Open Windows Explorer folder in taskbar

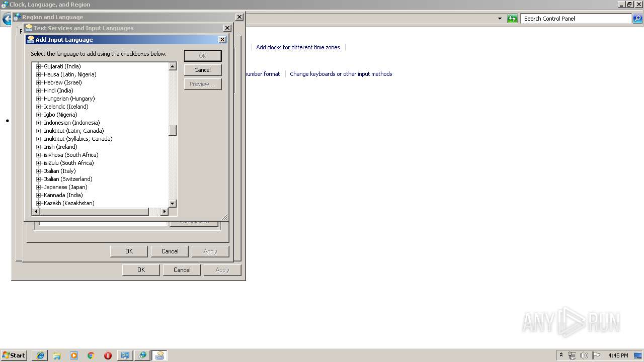[57, 355]
